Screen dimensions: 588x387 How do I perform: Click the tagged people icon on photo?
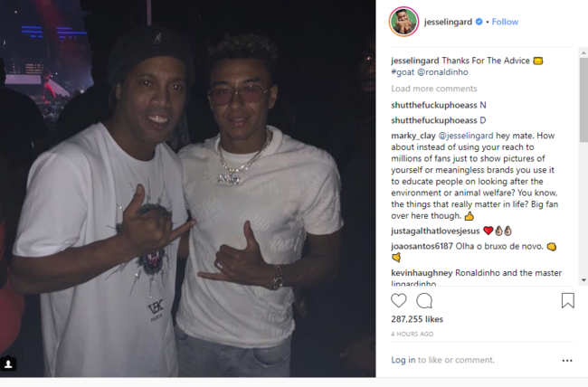pyautogui.click(x=10, y=363)
